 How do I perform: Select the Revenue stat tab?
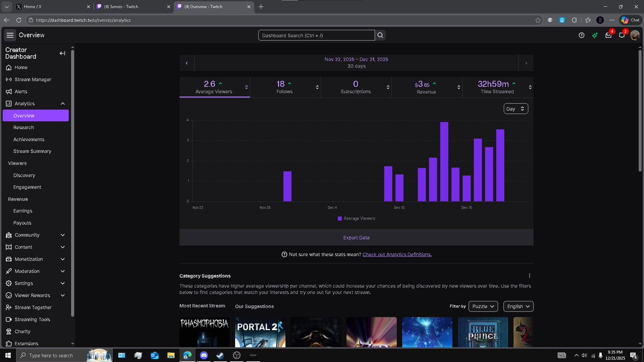pyautogui.click(x=426, y=87)
